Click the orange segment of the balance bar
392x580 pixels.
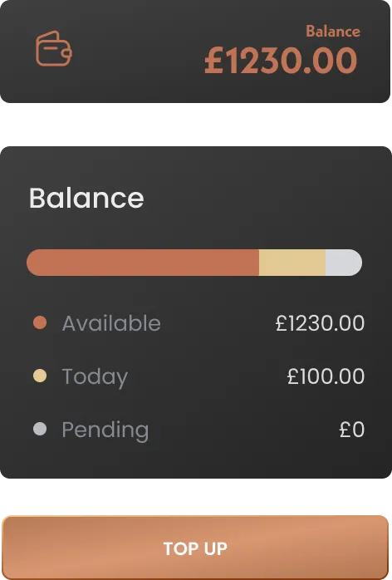143,263
